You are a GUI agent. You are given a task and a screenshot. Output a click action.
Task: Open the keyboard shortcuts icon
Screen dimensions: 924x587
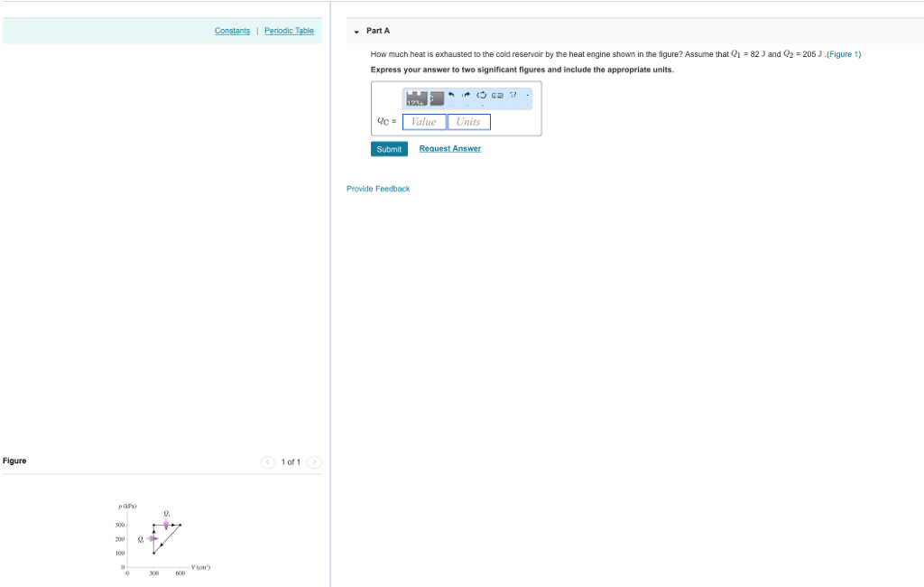[496, 96]
